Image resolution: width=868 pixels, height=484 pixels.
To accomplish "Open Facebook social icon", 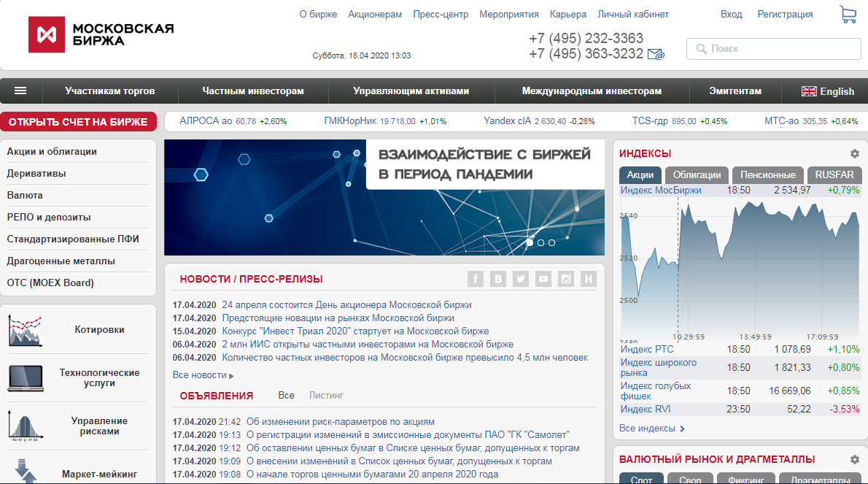I will pyautogui.click(x=476, y=279).
